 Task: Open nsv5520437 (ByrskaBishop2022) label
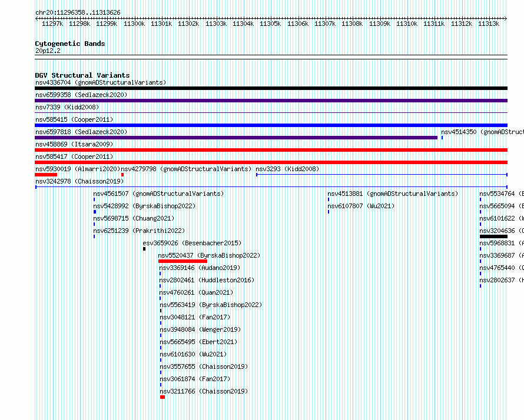pyautogui.click(x=209, y=255)
